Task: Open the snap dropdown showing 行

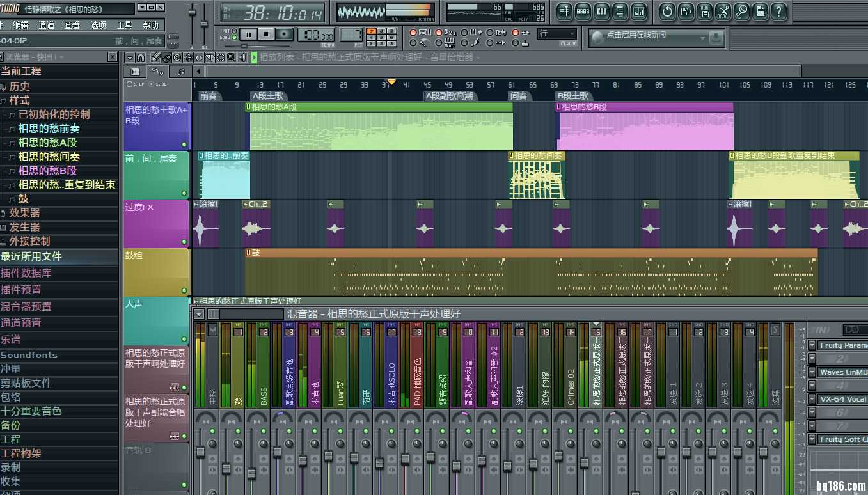Action: coord(556,34)
